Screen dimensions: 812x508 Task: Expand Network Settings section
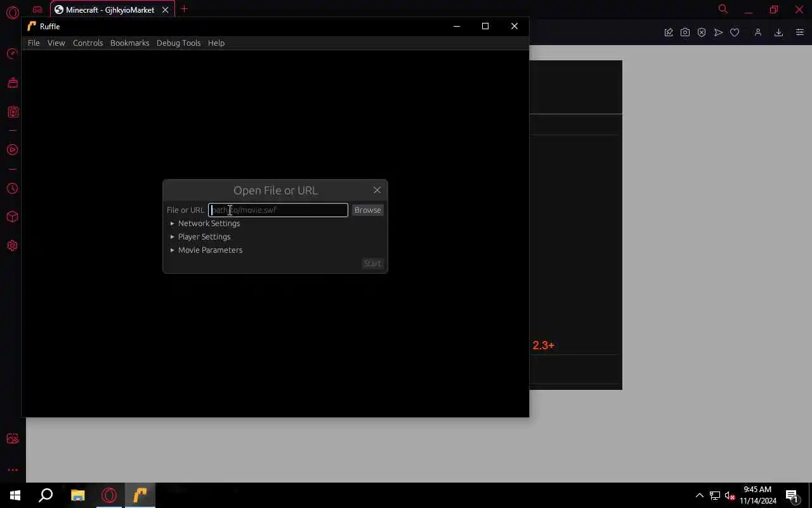[x=205, y=224]
